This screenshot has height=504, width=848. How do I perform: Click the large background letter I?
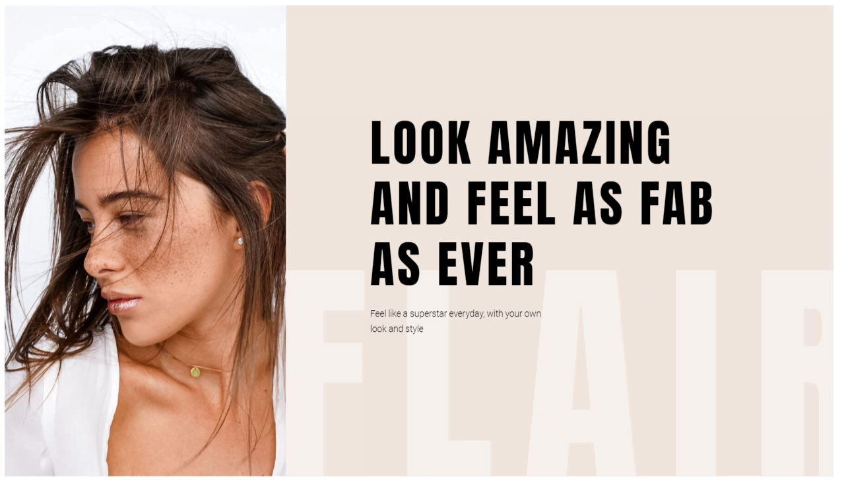pos(696,373)
